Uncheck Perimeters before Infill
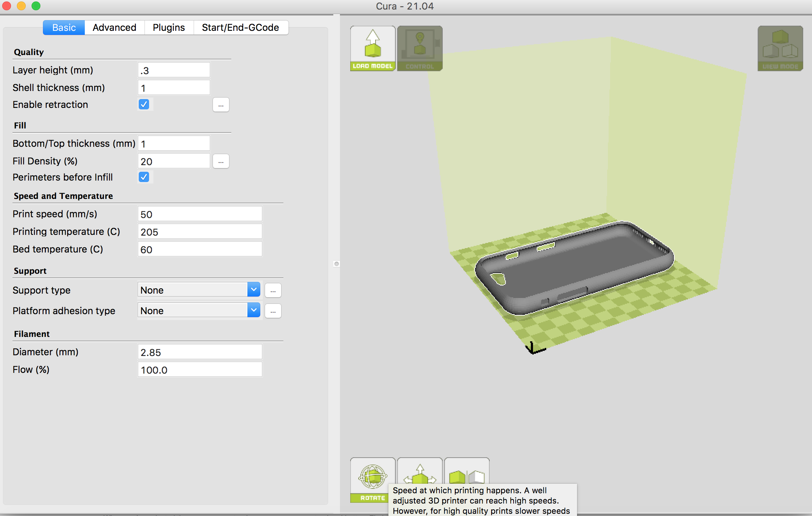This screenshot has height=516, width=812. point(144,177)
